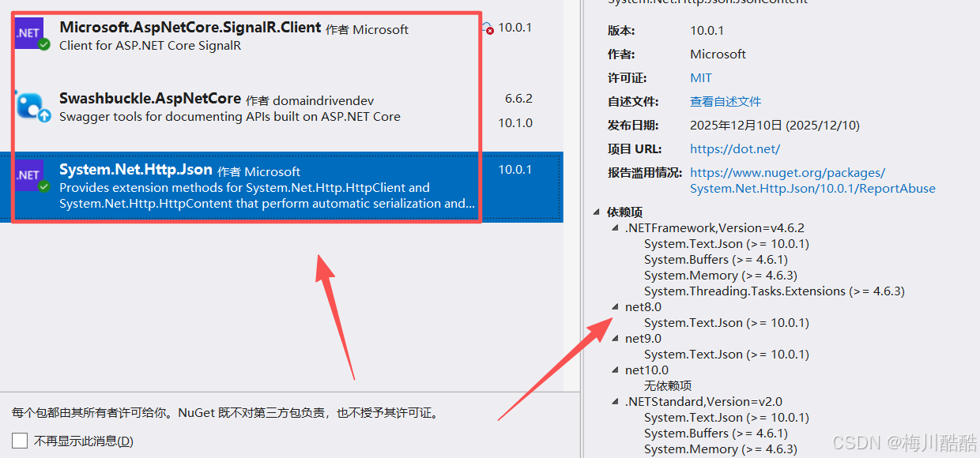Screen dimensions: 980x458
Task: Click the 查看自述文件 link
Action: pyautogui.click(x=725, y=101)
